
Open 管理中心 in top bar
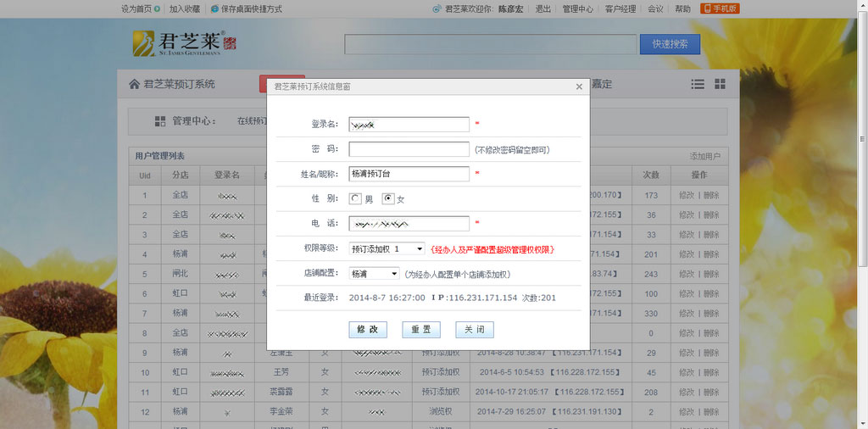coord(578,8)
